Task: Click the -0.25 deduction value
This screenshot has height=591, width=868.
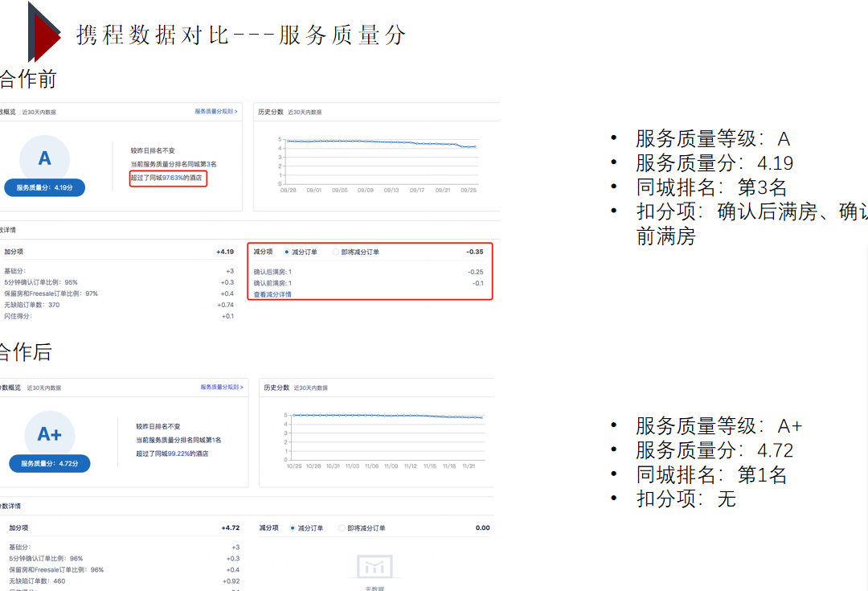Action: pyautogui.click(x=476, y=272)
